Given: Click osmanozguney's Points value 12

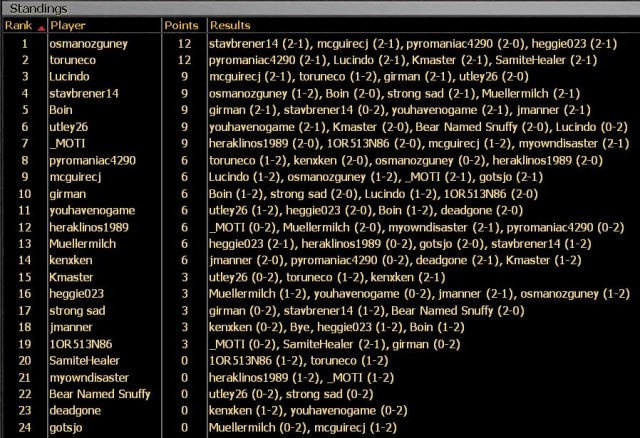Looking at the screenshot, I should pos(184,44).
